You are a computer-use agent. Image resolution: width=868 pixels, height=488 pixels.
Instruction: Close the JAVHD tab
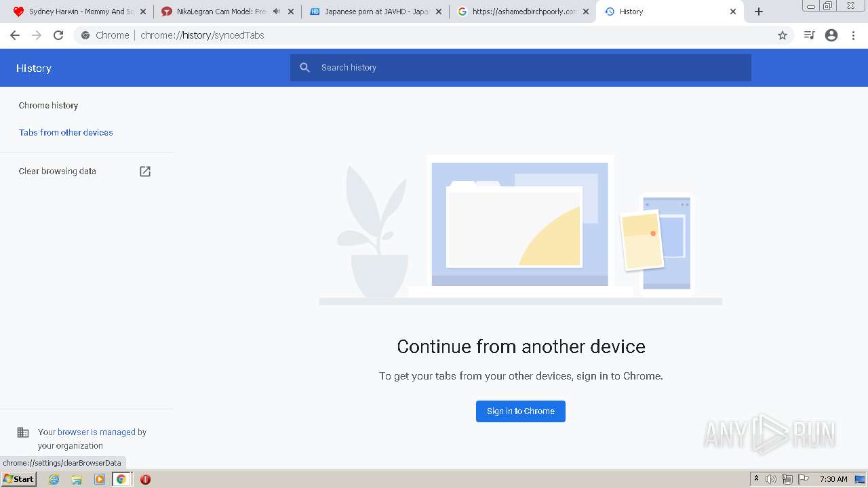(x=438, y=12)
